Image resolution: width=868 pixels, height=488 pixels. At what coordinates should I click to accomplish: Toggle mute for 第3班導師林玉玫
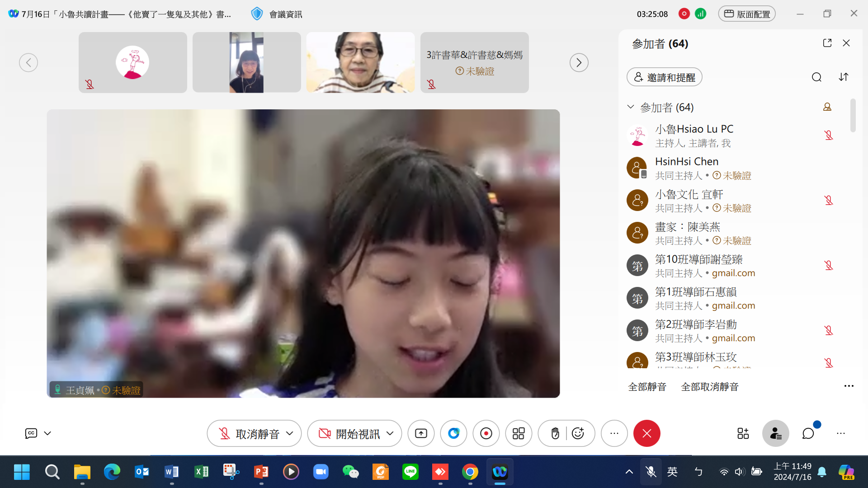point(829,362)
